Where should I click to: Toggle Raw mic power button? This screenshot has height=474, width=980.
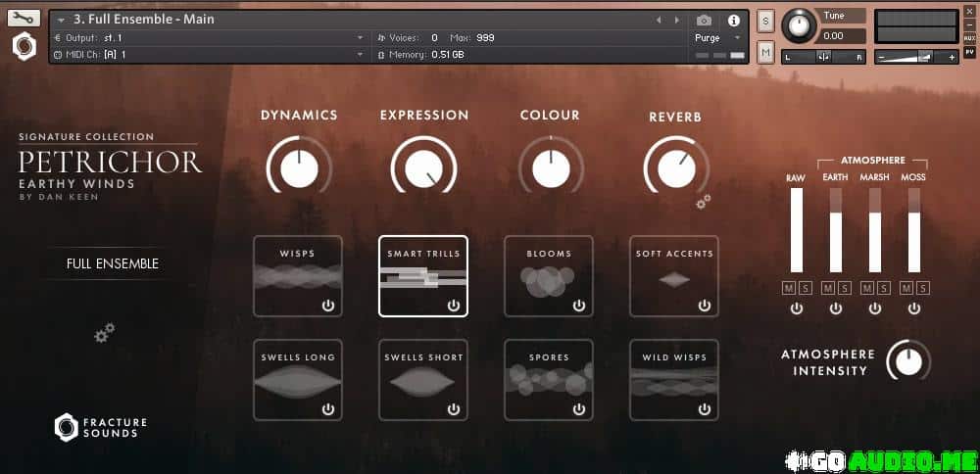coord(796,308)
